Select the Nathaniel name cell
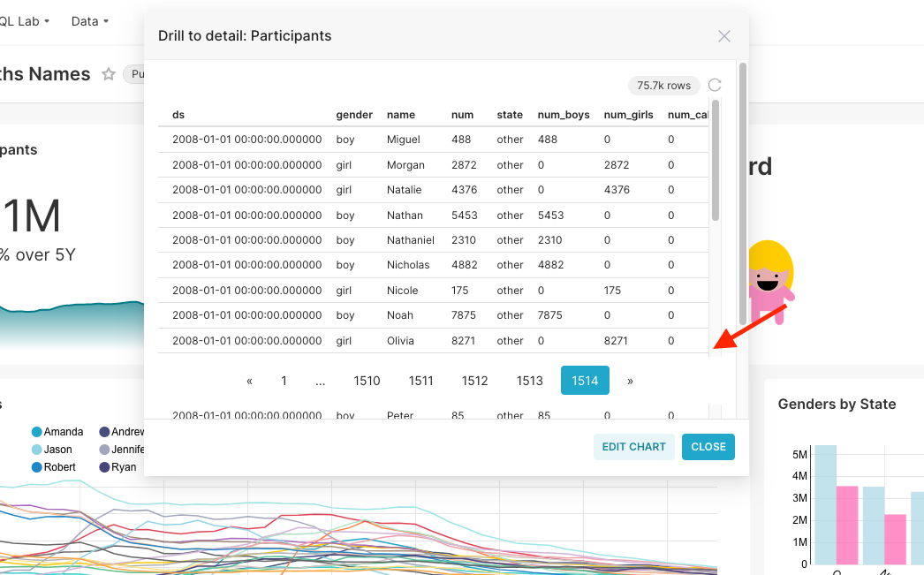 click(410, 239)
